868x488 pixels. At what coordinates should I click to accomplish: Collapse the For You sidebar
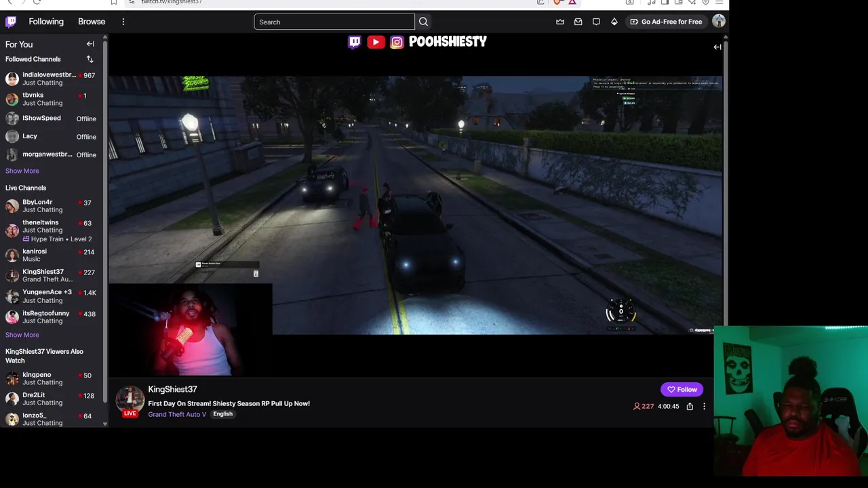click(90, 44)
